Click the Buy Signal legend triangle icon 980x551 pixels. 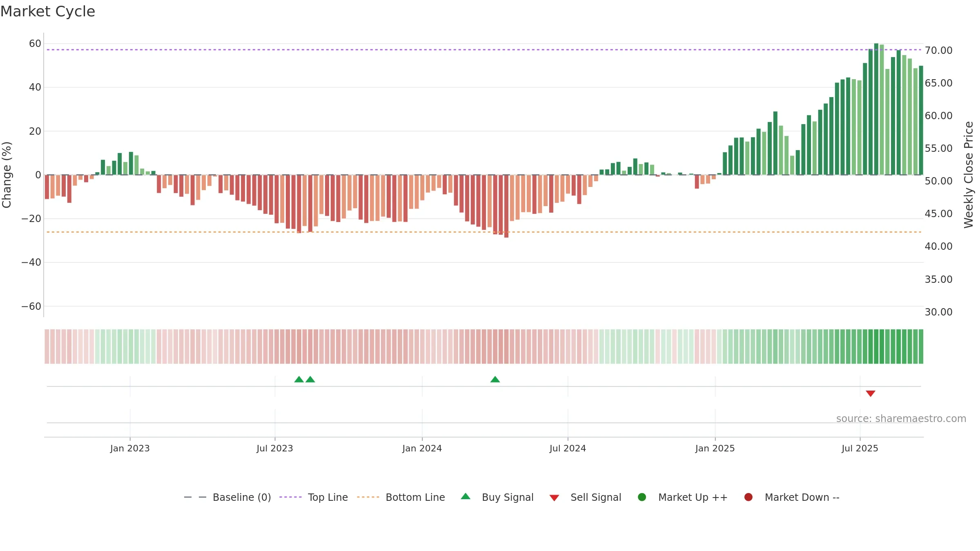(x=465, y=496)
